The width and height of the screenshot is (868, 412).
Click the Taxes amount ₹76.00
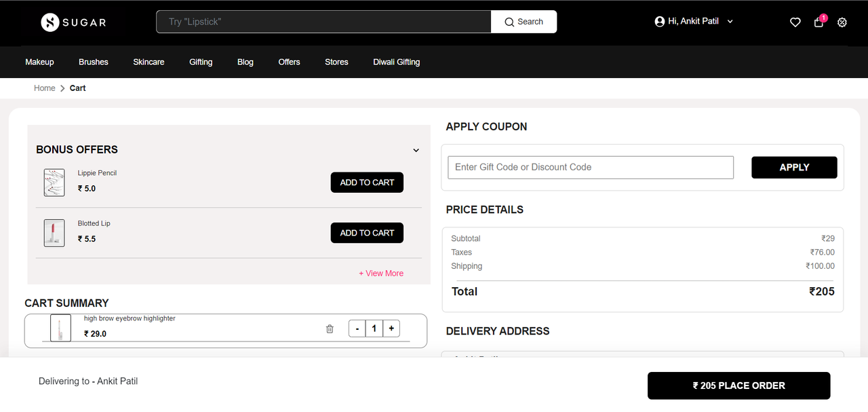pyautogui.click(x=823, y=252)
